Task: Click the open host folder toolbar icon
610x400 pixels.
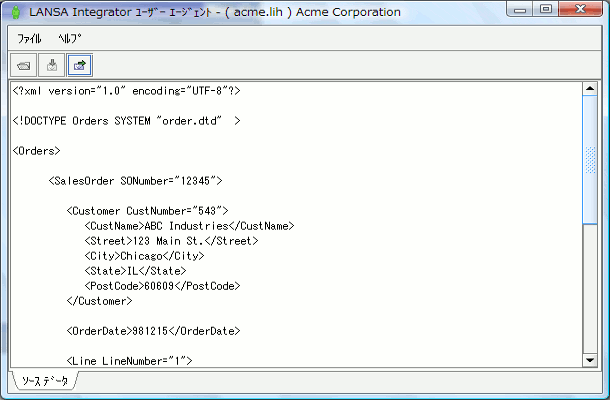Action: click(24, 65)
